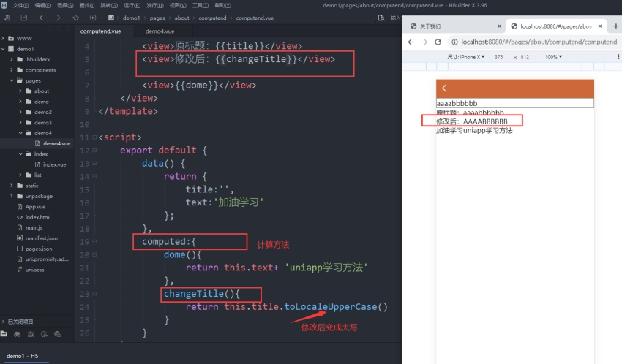Click the device width field 375

coord(498,57)
